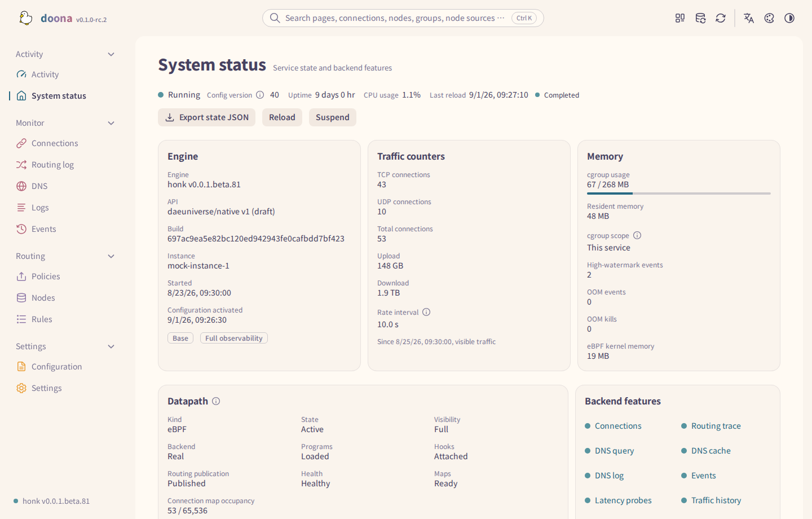Collapse the Monitor sidebar section
The height and width of the screenshot is (519, 812).
click(x=111, y=123)
